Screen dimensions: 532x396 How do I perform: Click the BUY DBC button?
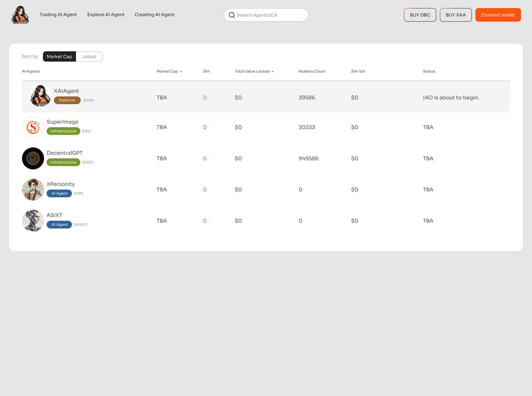(420, 15)
